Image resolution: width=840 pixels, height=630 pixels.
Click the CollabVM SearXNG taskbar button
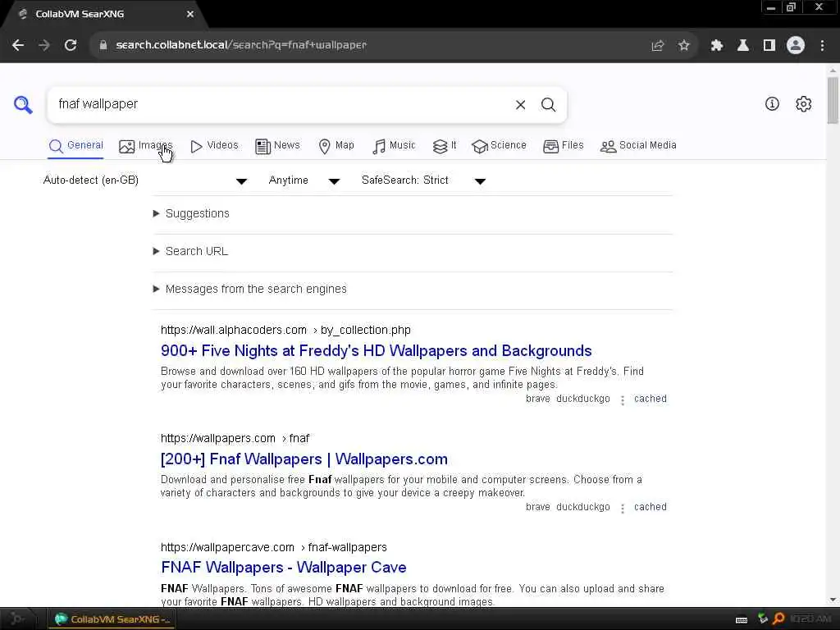coord(112,619)
